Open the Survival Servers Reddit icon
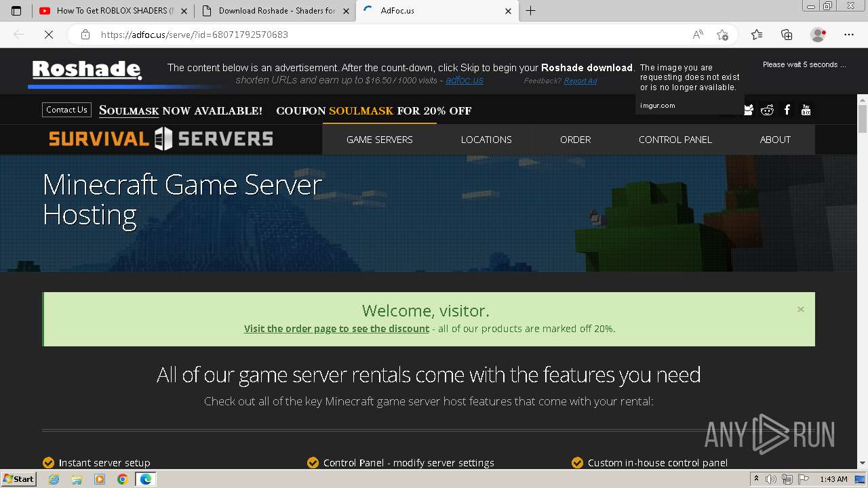868x488 pixels. [767, 110]
